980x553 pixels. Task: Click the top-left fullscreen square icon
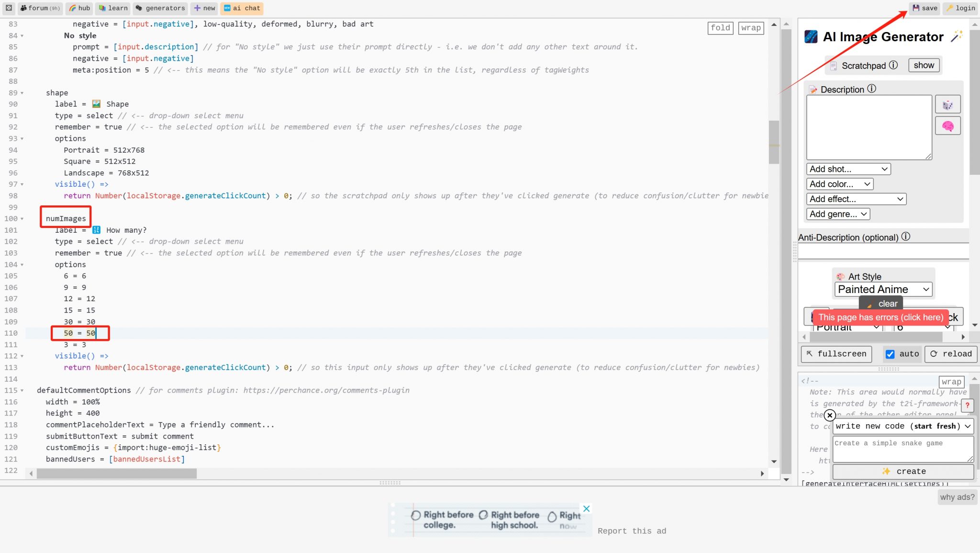(x=9, y=8)
